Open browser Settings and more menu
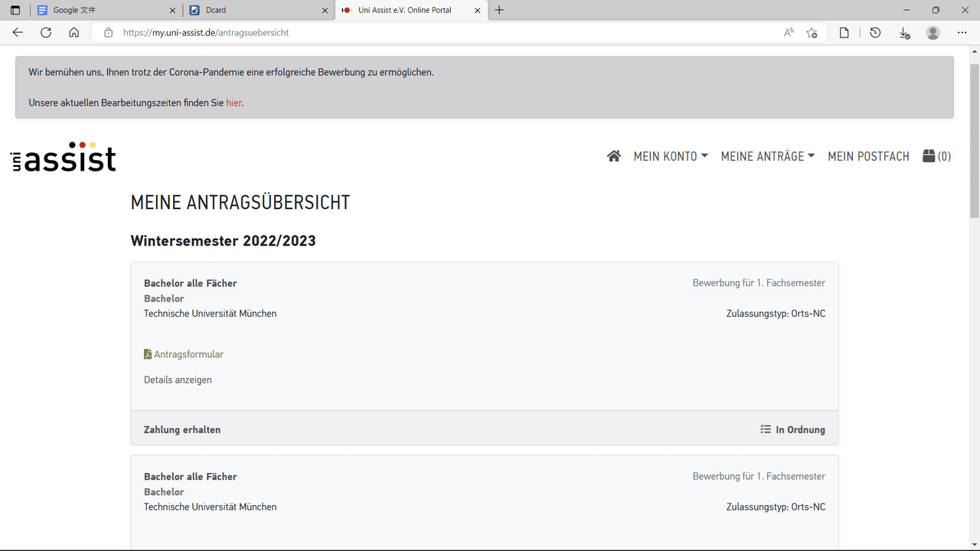This screenshot has height=551, width=980. point(962,32)
